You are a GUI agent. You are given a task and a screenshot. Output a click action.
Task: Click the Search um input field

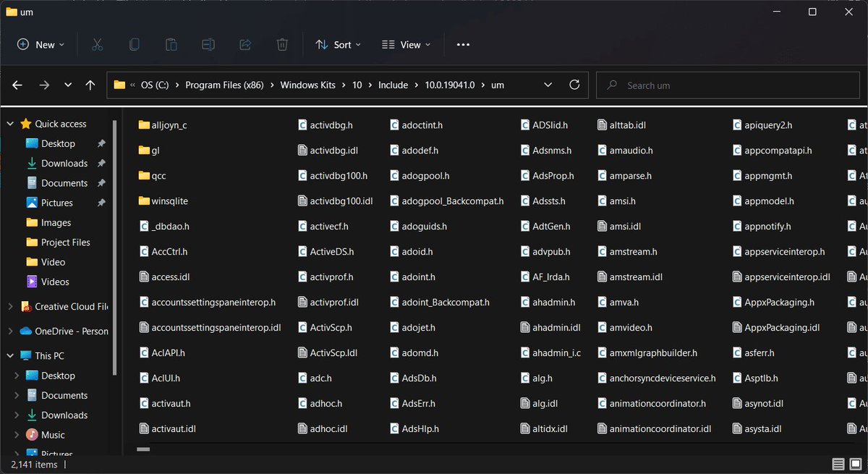click(x=727, y=85)
